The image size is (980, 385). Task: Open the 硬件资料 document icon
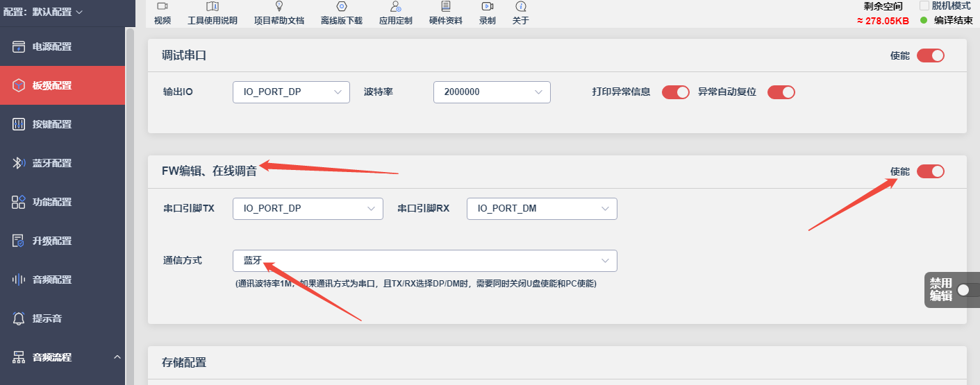point(446,6)
